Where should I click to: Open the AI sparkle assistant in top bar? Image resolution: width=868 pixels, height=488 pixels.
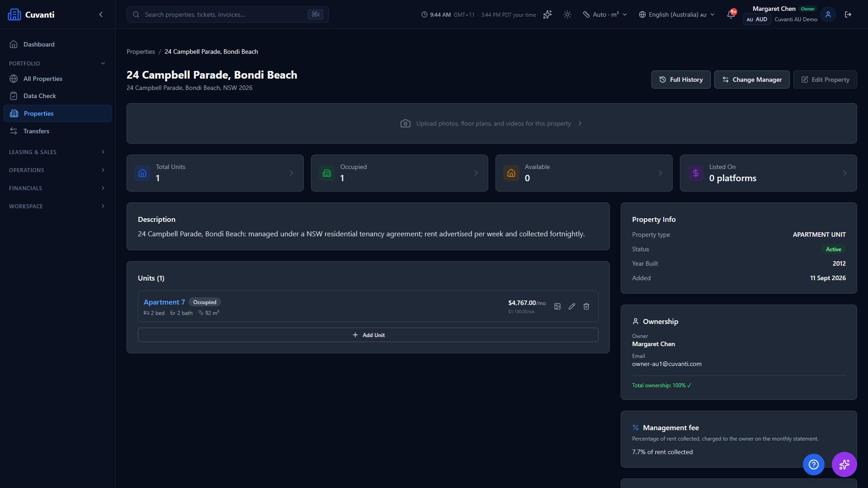point(547,14)
